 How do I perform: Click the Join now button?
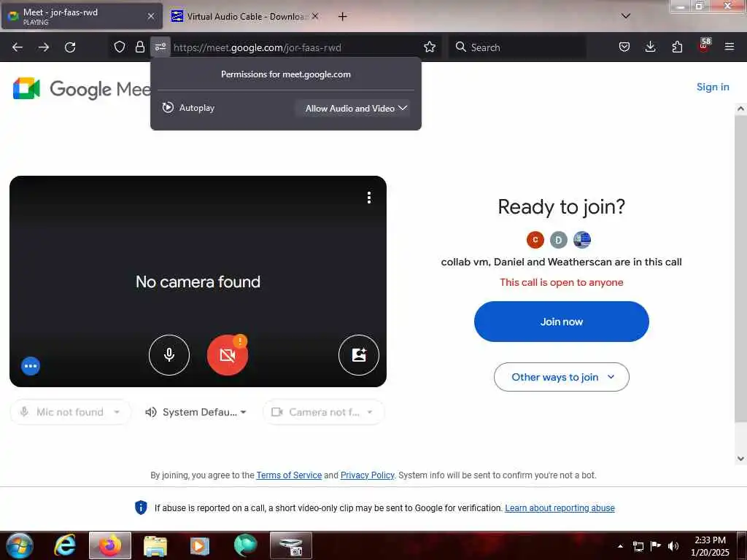click(562, 322)
